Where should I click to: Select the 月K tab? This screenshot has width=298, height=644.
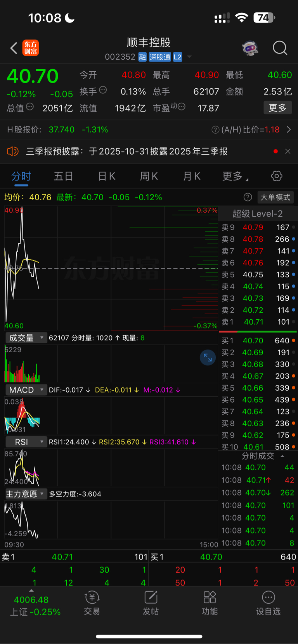tap(192, 176)
